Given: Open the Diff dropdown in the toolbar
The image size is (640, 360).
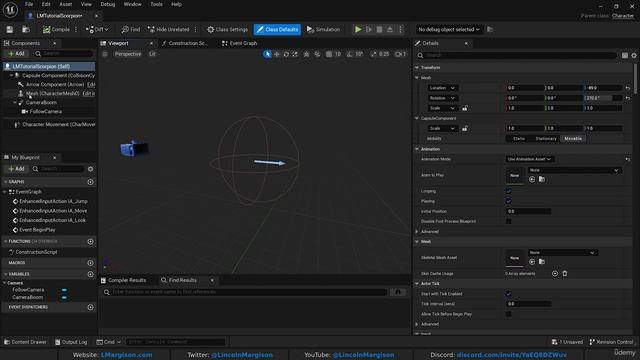Looking at the screenshot, I should tap(97, 29).
